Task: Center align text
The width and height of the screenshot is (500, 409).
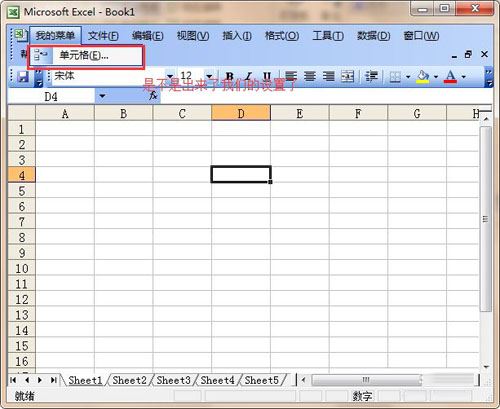Action: (x=310, y=77)
